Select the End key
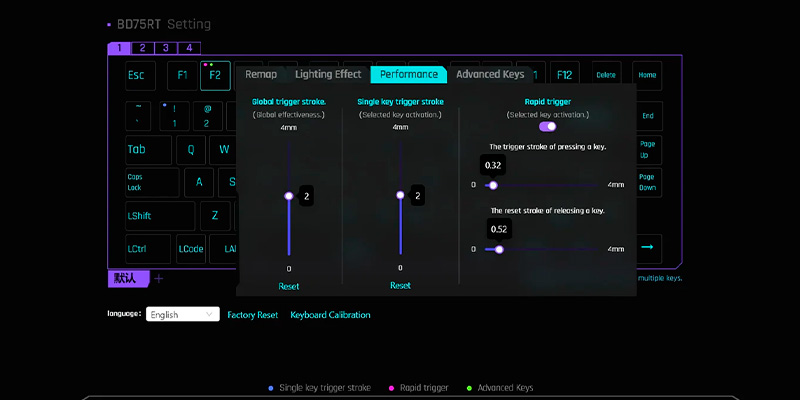Screen dimensions: 800x400 [648, 116]
